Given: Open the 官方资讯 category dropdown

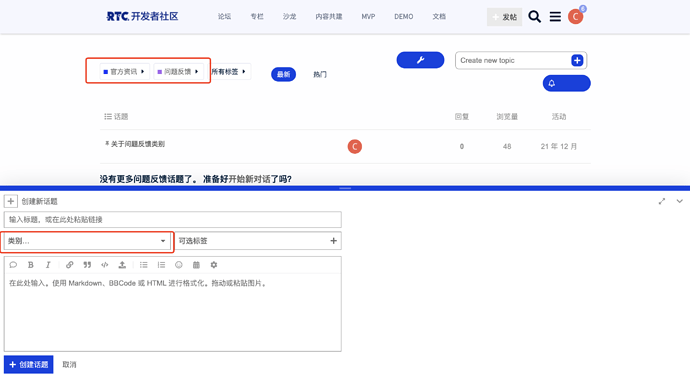Looking at the screenshot, I should coord(125,71).
